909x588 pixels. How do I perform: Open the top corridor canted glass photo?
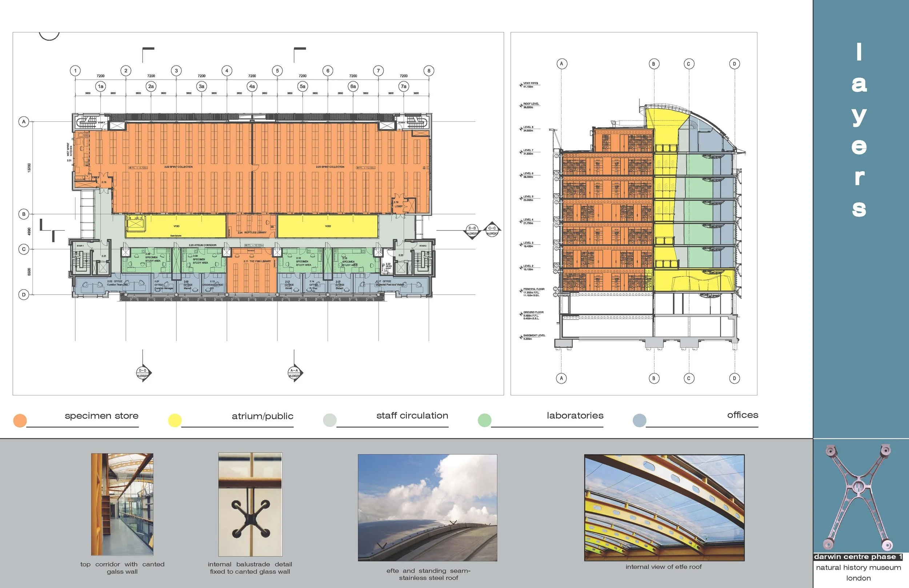pos(122,504)
